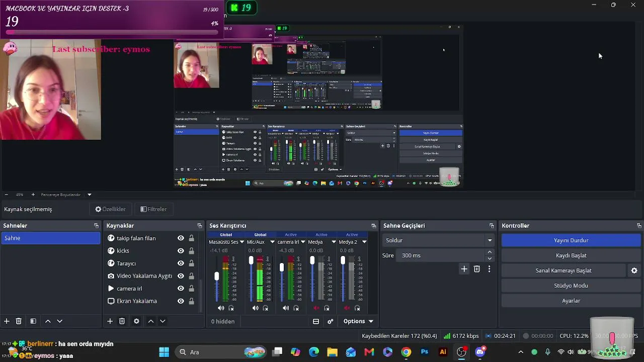Move scene down arrow in Sahneler
The height and width of the screenshot is (362, 644).
point(59,321)
